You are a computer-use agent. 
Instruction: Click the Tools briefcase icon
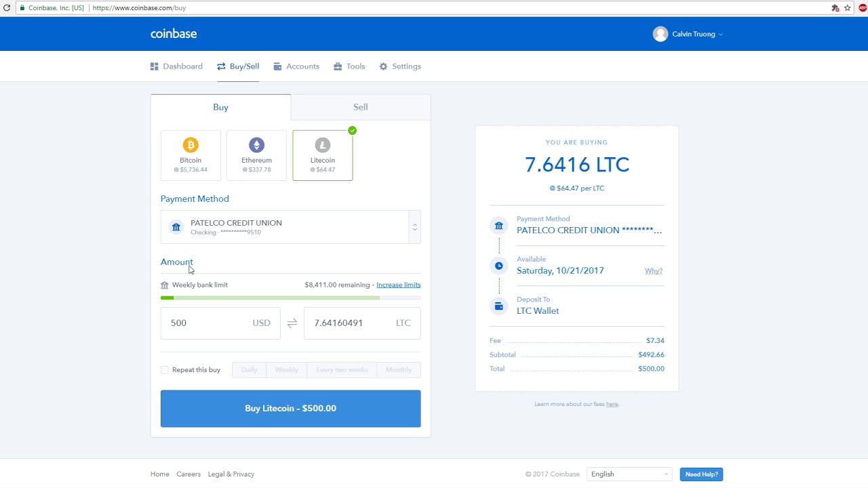pyautogui.click(x=338, y=66)
